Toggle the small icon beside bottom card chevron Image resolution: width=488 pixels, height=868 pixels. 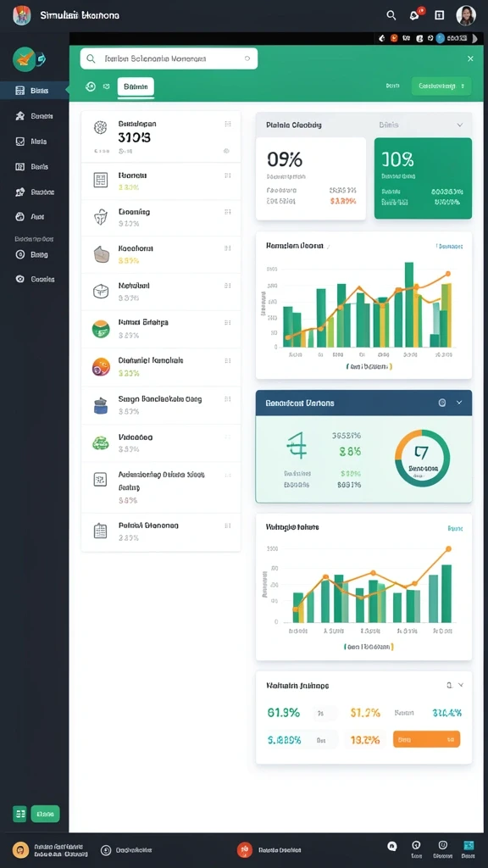tap(449, 685)
